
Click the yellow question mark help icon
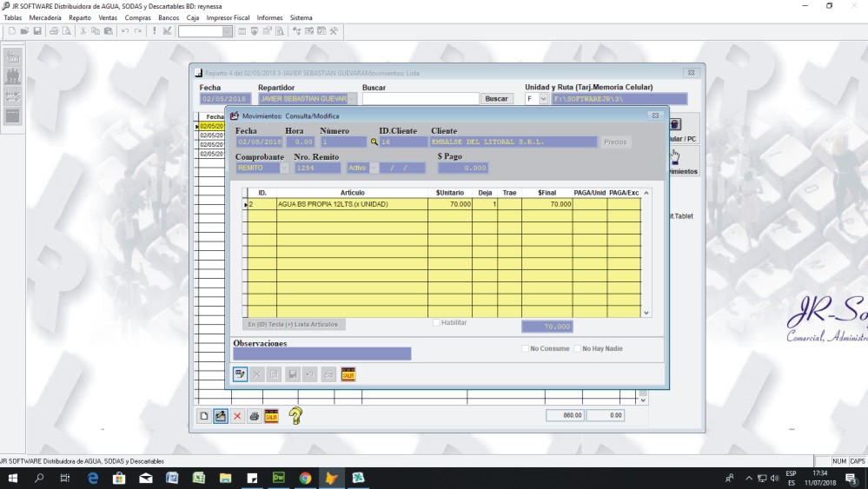tap(295, 416)
